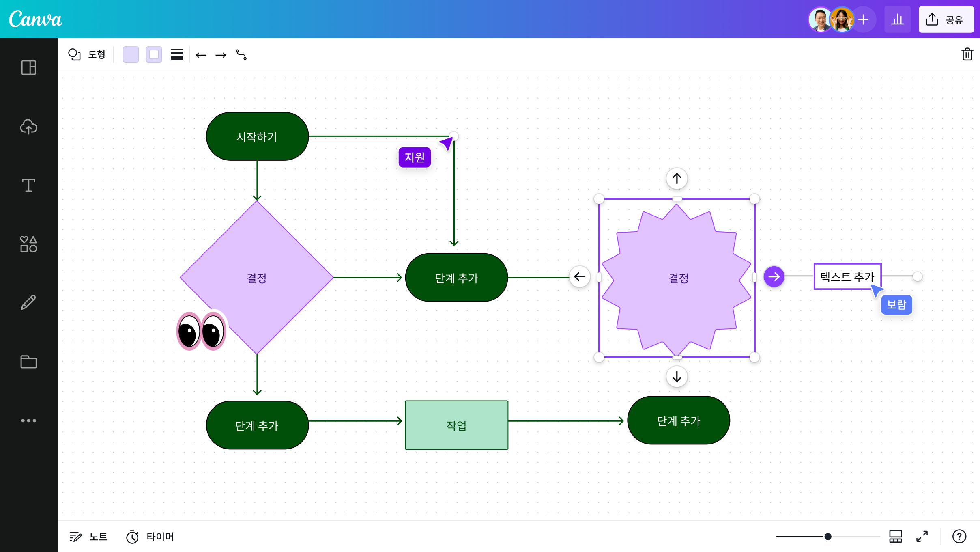
Task: Click the top-left resize handle of starburst
Action: [x=599, y=199]
